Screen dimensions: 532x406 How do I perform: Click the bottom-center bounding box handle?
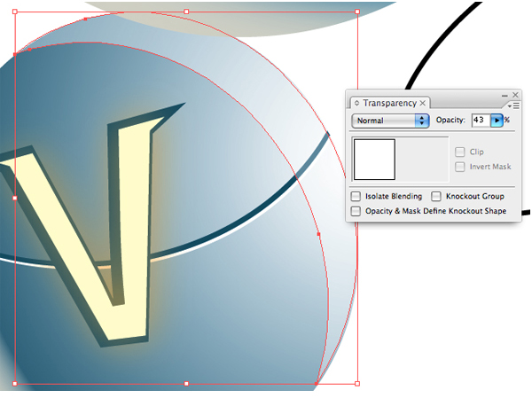tap(186, 384)
